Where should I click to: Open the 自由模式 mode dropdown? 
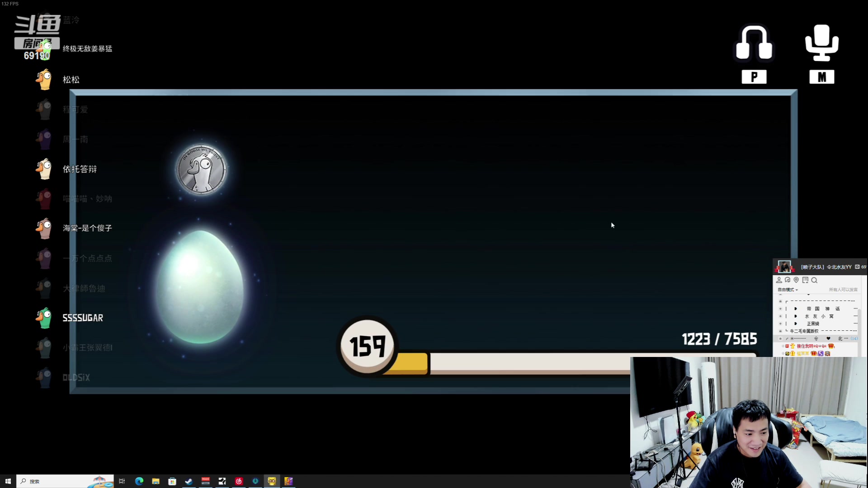(x=788, y=290)
